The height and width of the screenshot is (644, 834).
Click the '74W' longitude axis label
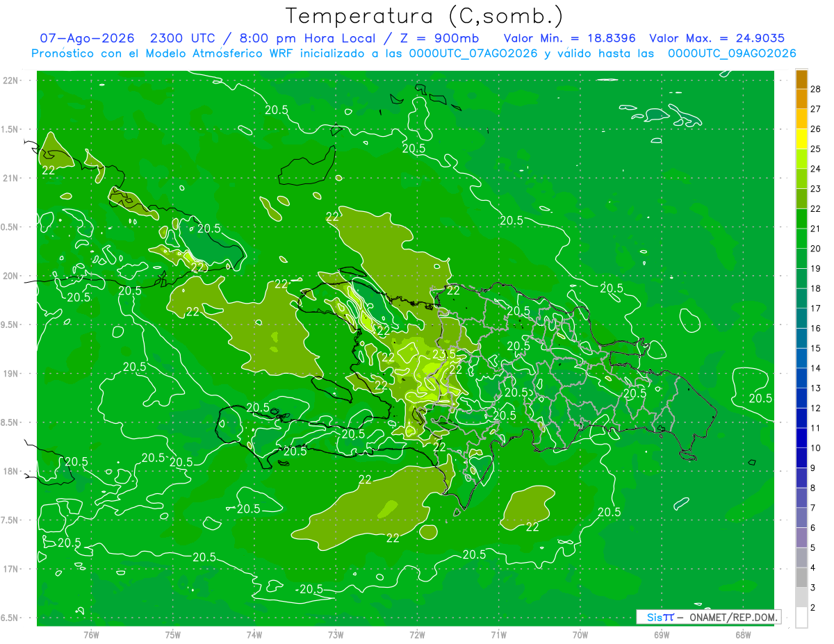254,634
